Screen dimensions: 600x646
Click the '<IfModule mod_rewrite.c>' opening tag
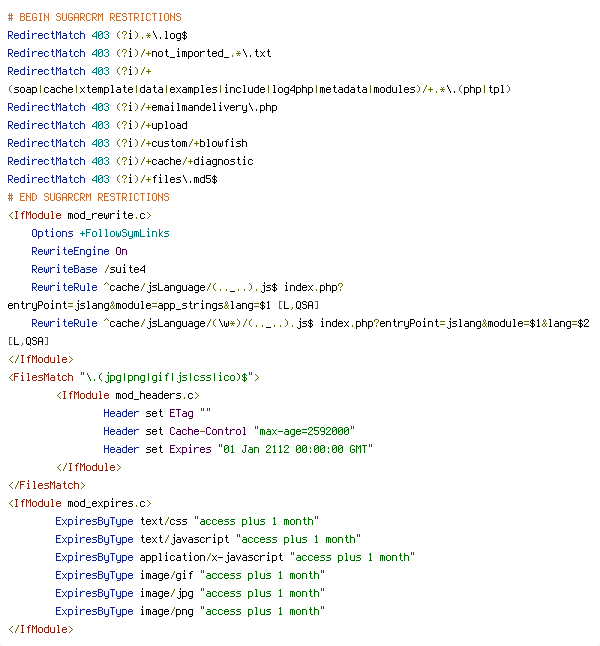tap(80, 215)
